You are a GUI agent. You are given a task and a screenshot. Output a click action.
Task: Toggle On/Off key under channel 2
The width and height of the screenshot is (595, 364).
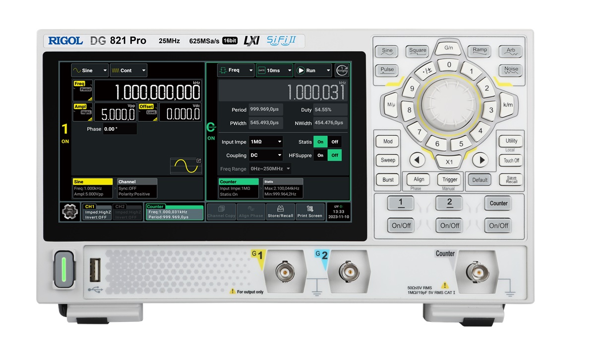[x=450, y=225]
